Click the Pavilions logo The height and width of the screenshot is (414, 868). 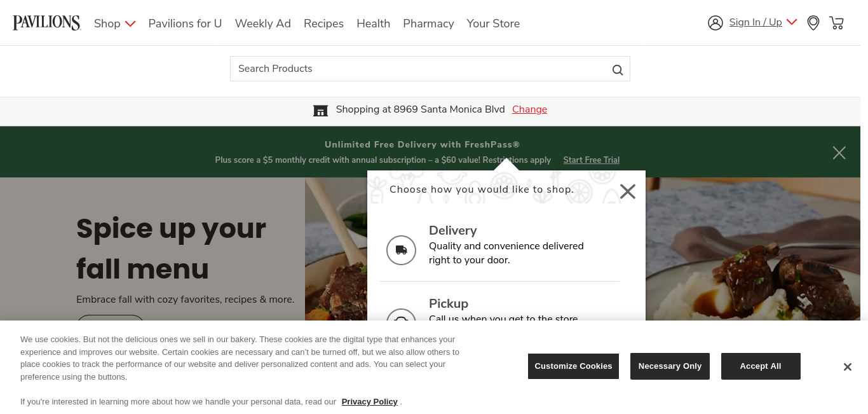click(x=47, y=23)
